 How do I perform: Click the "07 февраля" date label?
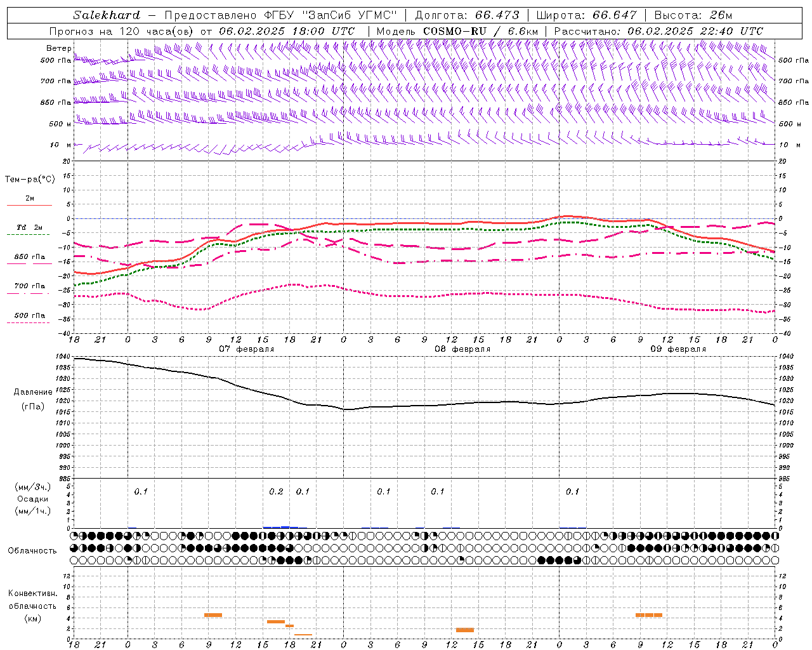247,349
